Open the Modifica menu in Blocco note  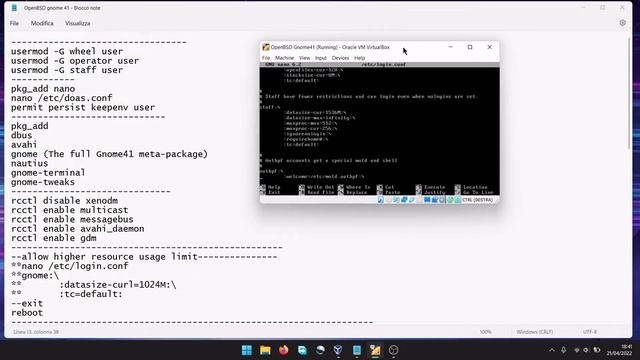point(42,23)
